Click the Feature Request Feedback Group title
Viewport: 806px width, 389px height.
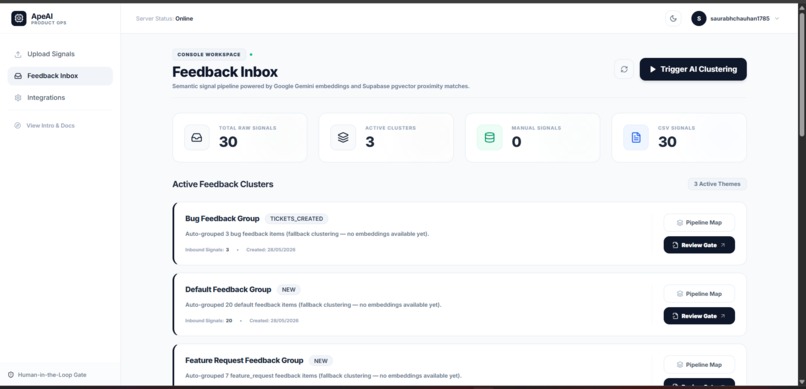pos(244,361)
